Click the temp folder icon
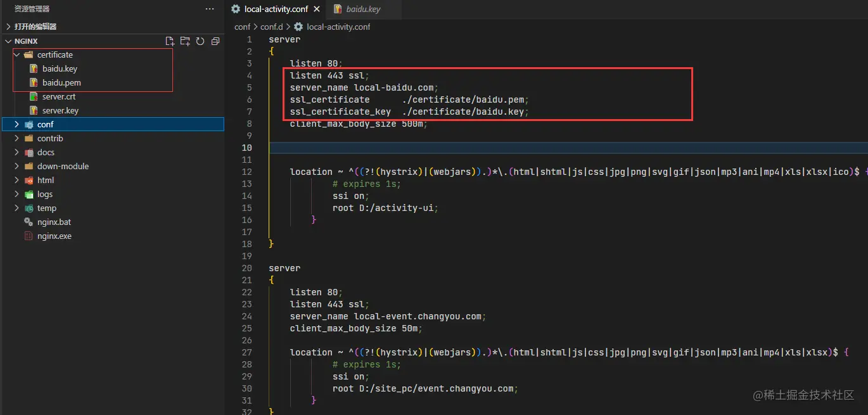868x415 pixels. [x=29, y=208]
